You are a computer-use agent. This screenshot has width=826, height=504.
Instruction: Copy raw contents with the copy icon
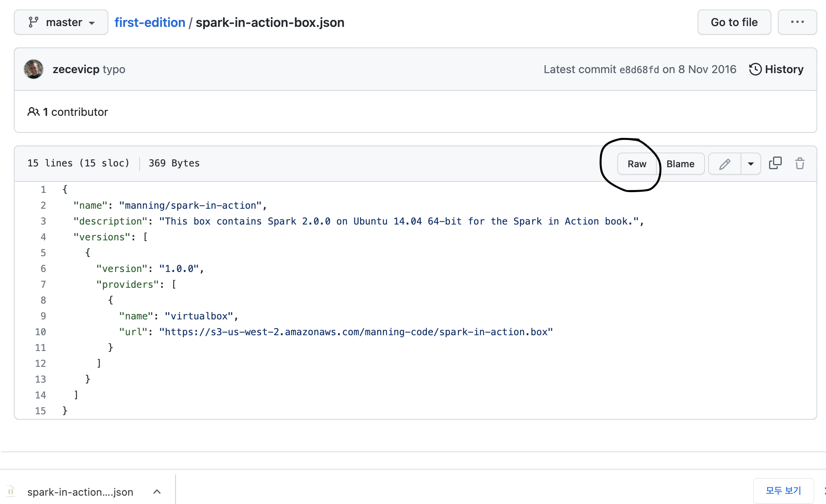[x=775, y=163]
